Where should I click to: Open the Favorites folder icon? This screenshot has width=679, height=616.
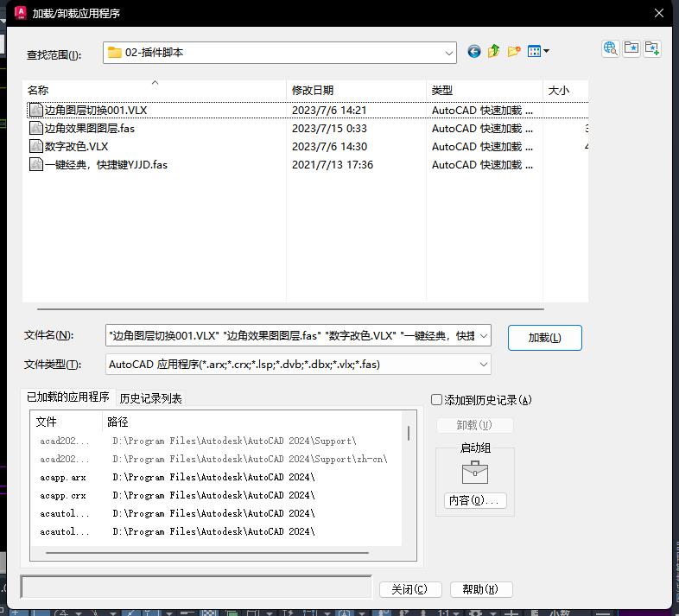(x=631, y=48)
